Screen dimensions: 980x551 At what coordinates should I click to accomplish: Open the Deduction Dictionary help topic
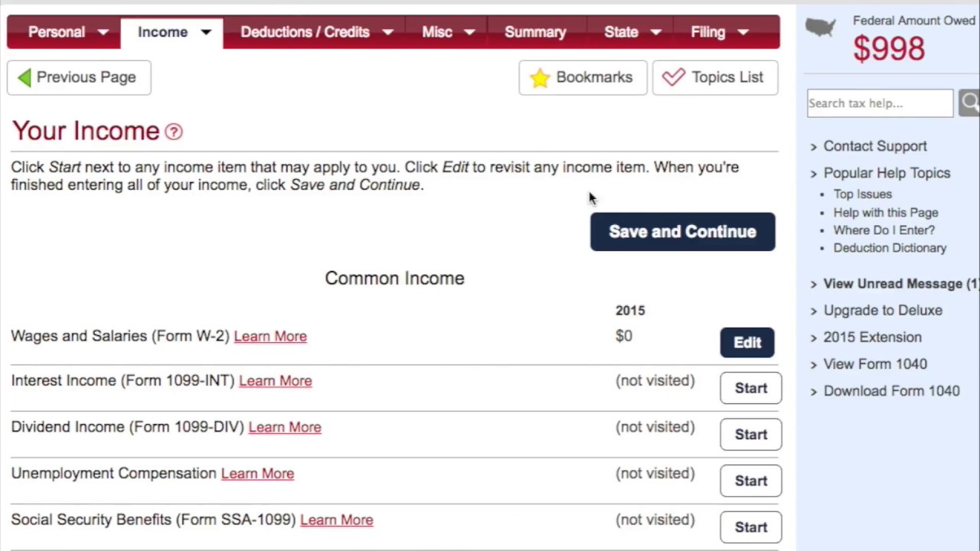pos(890,248)
